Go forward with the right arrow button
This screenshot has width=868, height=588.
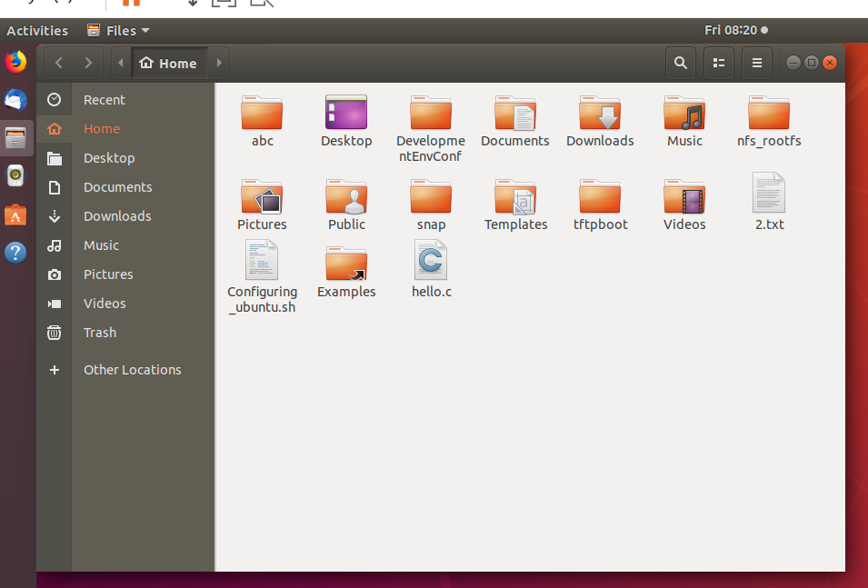(x=88, y=63)
